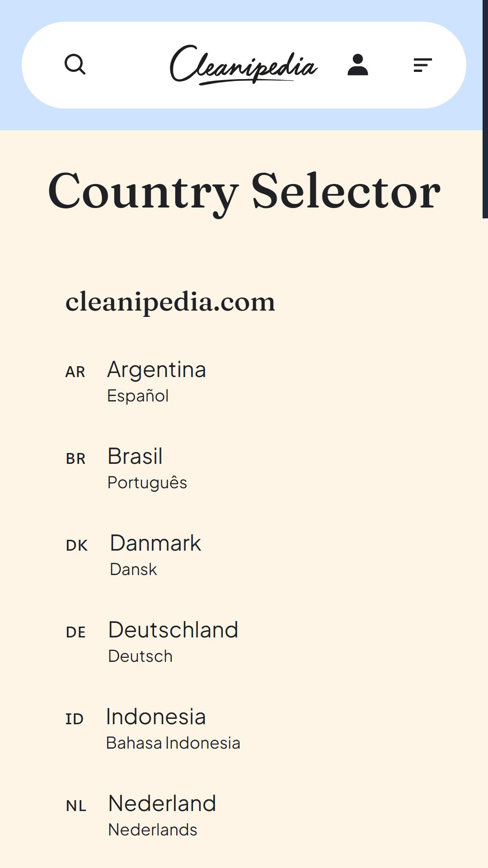Click the DK country code

(x=77, y=546)
